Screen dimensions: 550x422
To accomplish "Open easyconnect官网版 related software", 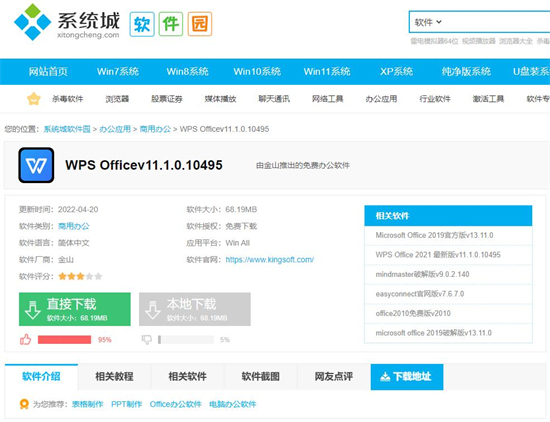I will 420,294.
